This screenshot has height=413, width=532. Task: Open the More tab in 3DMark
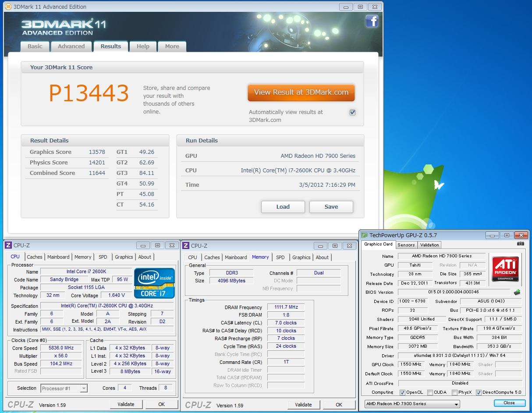point(172,46)
